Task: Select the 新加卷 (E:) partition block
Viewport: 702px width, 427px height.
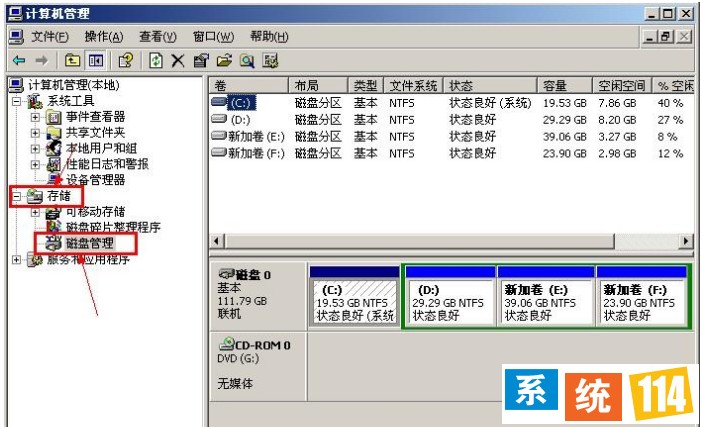Action: click(546, 297)
